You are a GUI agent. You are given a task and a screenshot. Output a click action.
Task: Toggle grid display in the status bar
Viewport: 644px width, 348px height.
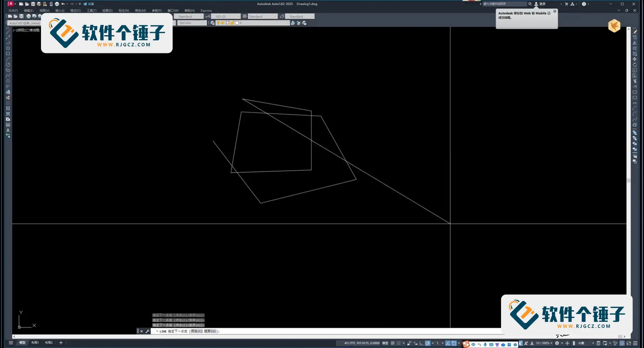[393, 343]
